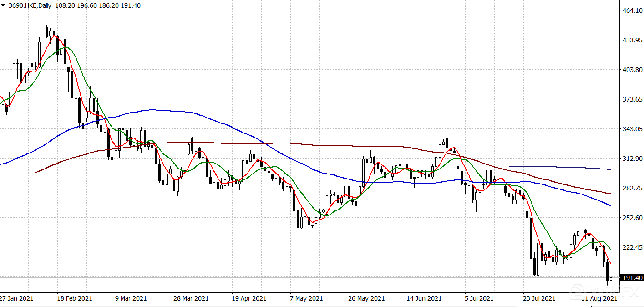Viewport: 644px width, 307px height.
Task: Select the 7 May 2021 date label
Action: pos(306,298)
